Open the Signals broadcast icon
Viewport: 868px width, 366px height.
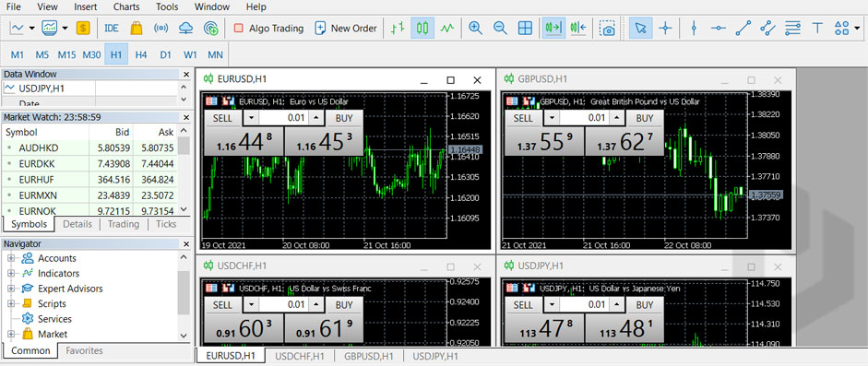point(161,28)
